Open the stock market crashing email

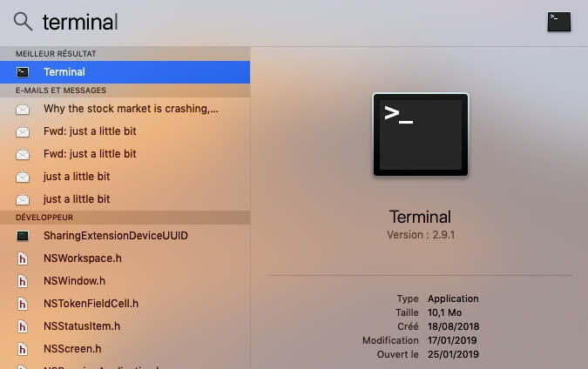click(125, 109)
